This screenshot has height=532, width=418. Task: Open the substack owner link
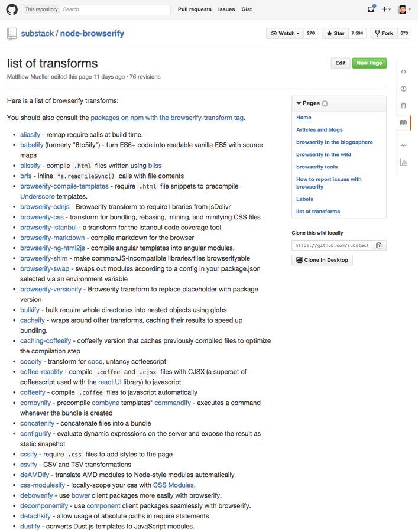[x=37, y=34]
